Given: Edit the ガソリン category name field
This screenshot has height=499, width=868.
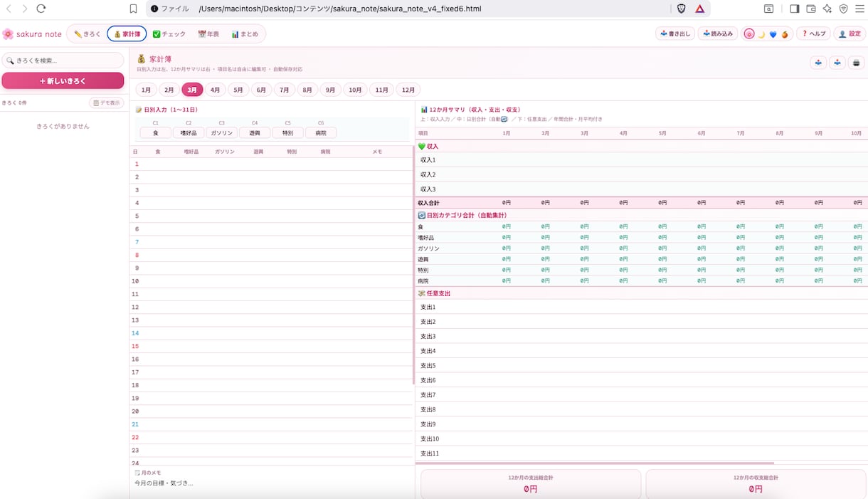Looking at the screenshot, I should [221, 133].
